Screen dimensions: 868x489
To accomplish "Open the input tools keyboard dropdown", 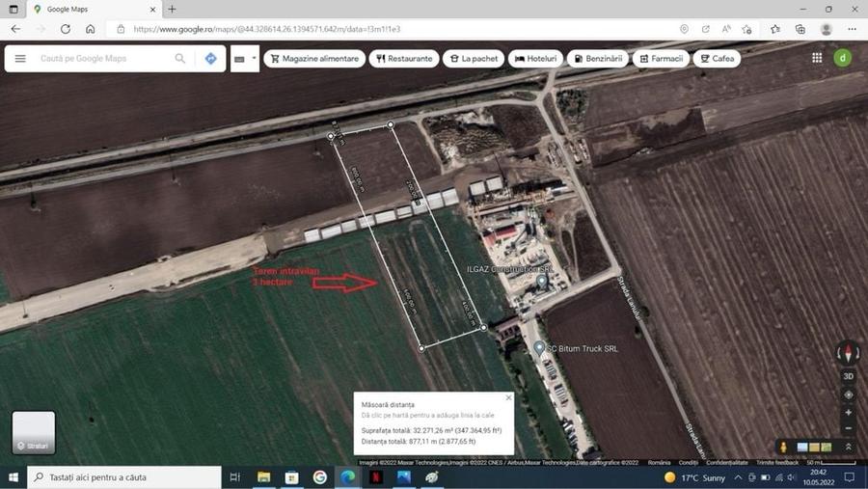I will [245, 59].
